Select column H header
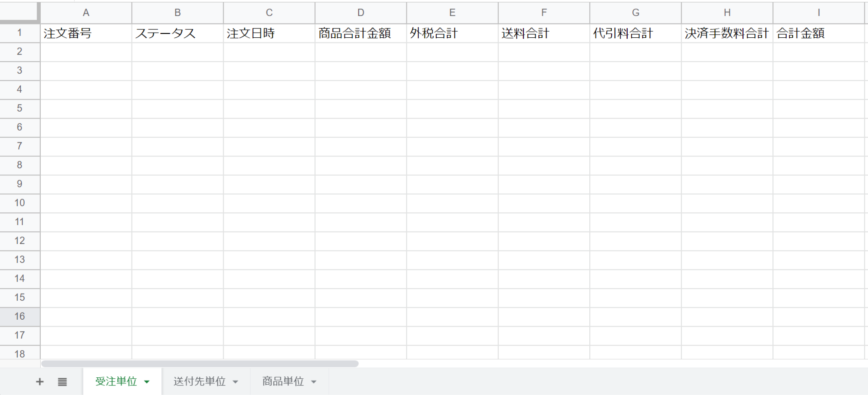This screenshot has height=395, width=868. coord(727,13)
